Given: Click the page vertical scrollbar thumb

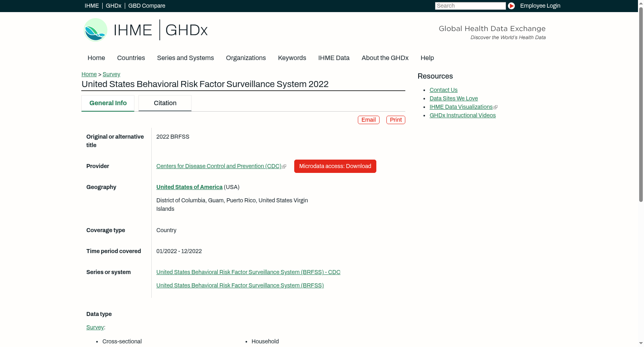Looking at the screenshot, I should pos(641,104).
